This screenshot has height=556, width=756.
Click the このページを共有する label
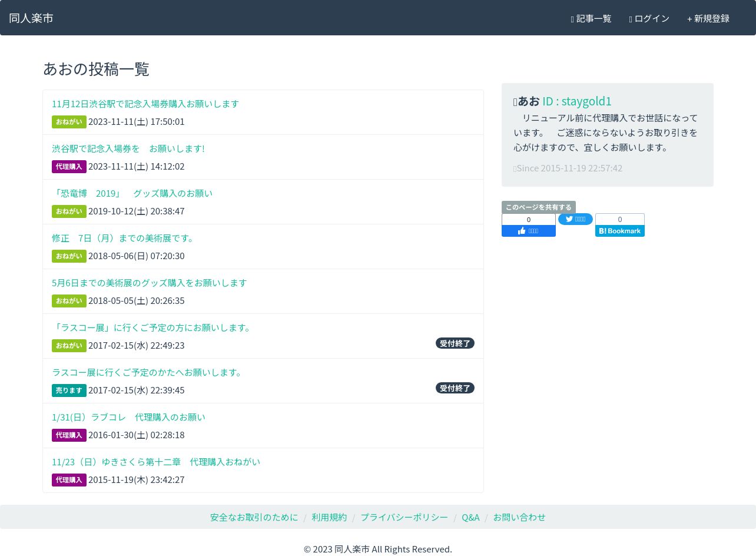[x=538, y=207]
